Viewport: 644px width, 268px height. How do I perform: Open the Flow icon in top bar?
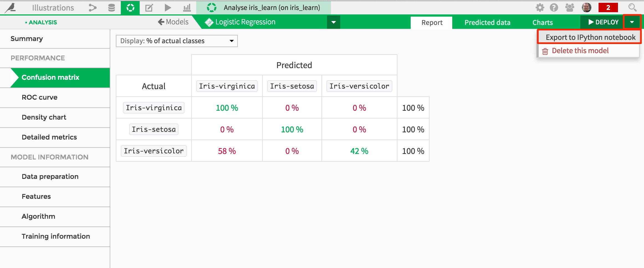click(93, 8)
